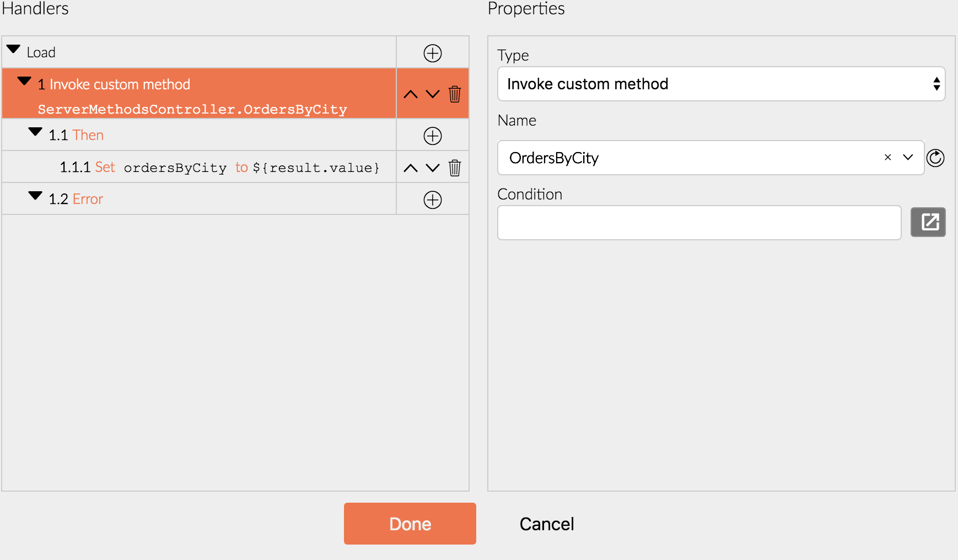Add a handler under 1.2 Error
Viewport: 958px width, 560px height.
coord(433,200)
